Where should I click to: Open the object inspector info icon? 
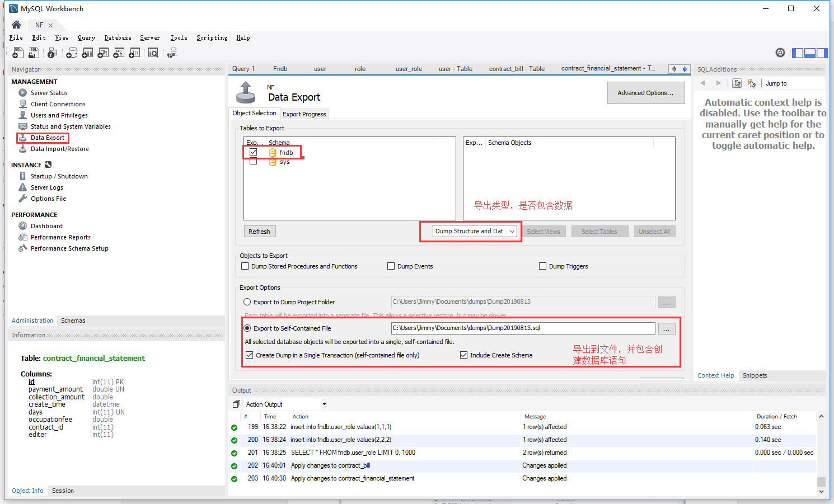click(52, 53)
